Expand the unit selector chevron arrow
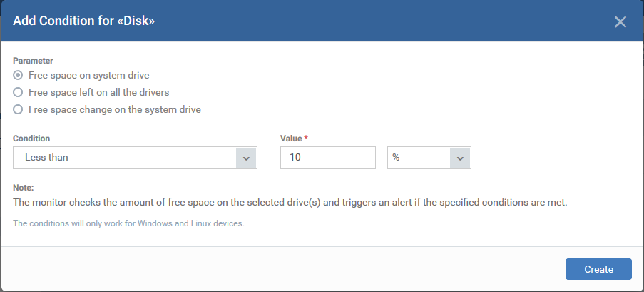The image size is (644, 292). [x=460, y=158]
